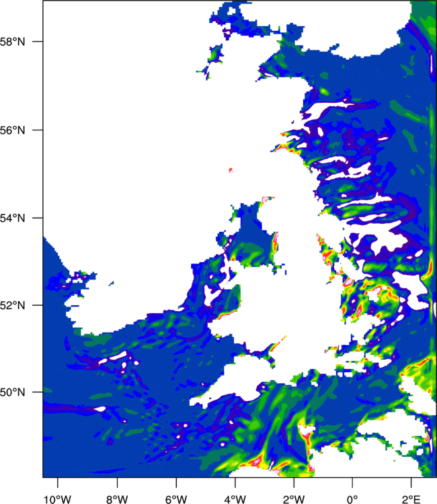Click the 6°W longitude label
Viewport: 437px width, 504px height.
176,499
